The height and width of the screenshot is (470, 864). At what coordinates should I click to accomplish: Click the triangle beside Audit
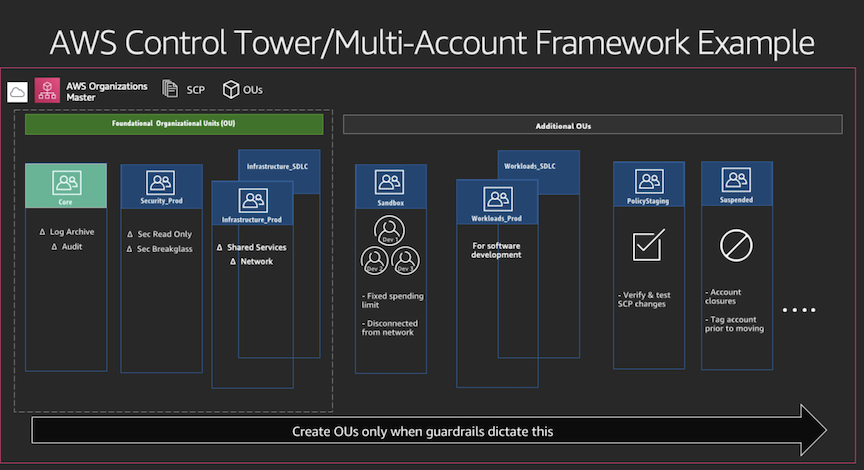[54, 247]
